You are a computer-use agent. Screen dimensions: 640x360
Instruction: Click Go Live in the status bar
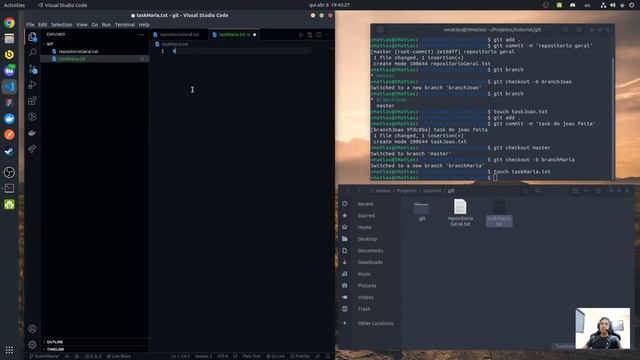(276, 356)
